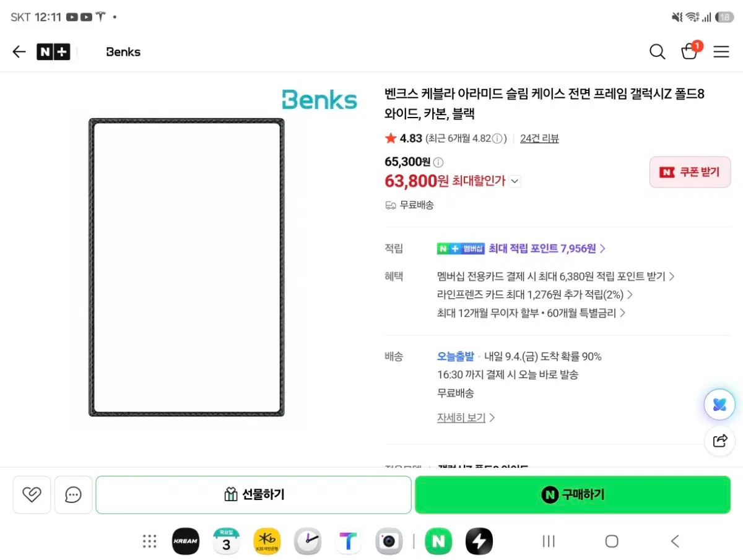The height and width of the screenshot is (560, 743).
Task: Tap the floating AI assistant icon
Action: (719, 405)
